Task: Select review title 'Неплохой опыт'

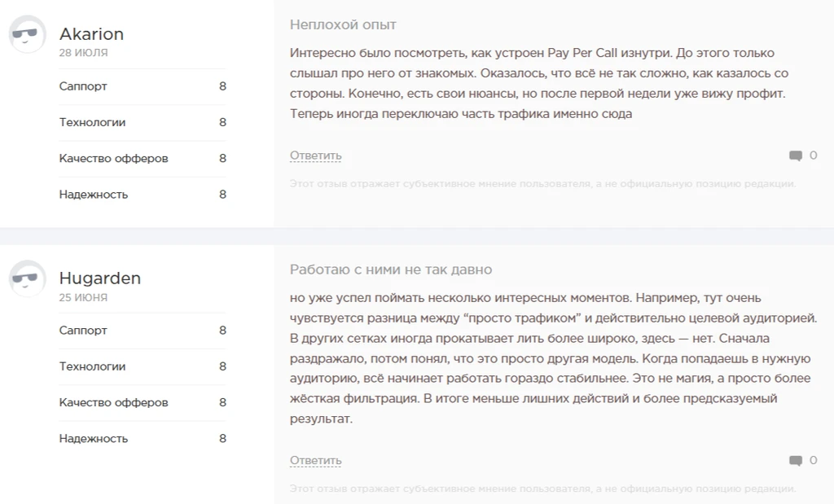Action: click(343, 25)
